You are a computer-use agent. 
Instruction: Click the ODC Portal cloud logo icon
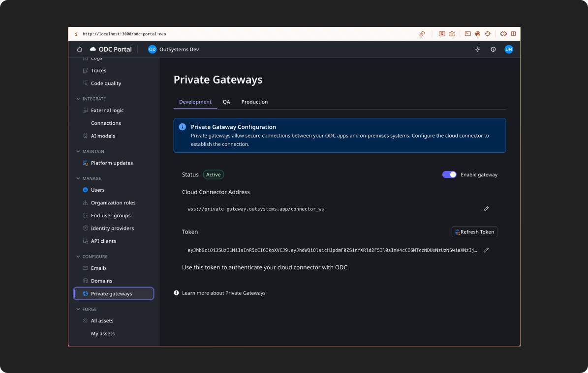93,49
